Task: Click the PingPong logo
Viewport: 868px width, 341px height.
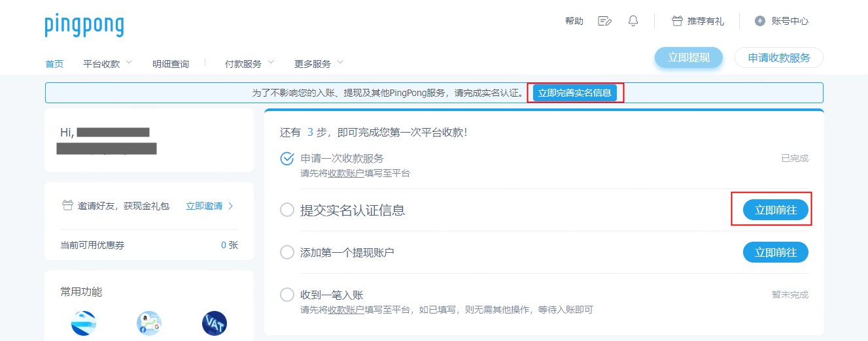Action: [x=84, y=25]
